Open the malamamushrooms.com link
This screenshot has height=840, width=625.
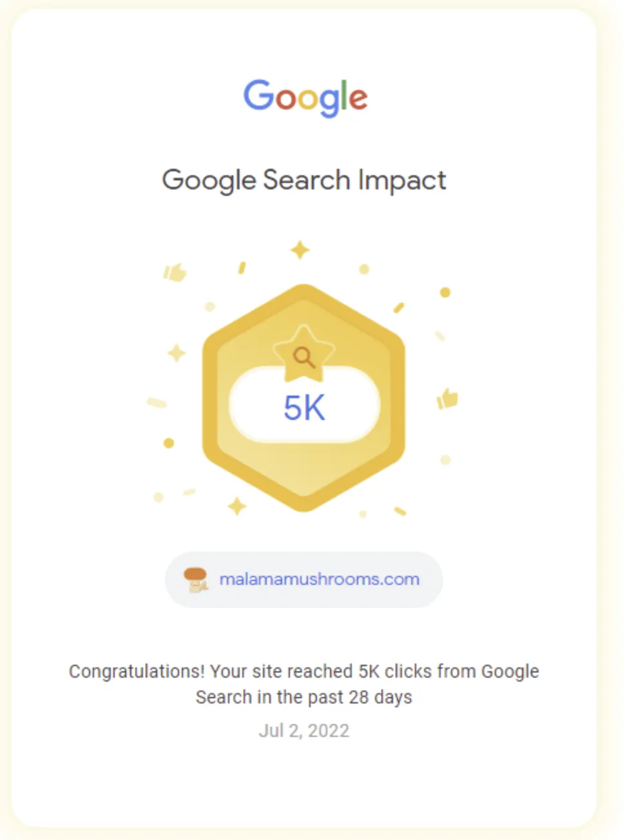click(320, 579)
